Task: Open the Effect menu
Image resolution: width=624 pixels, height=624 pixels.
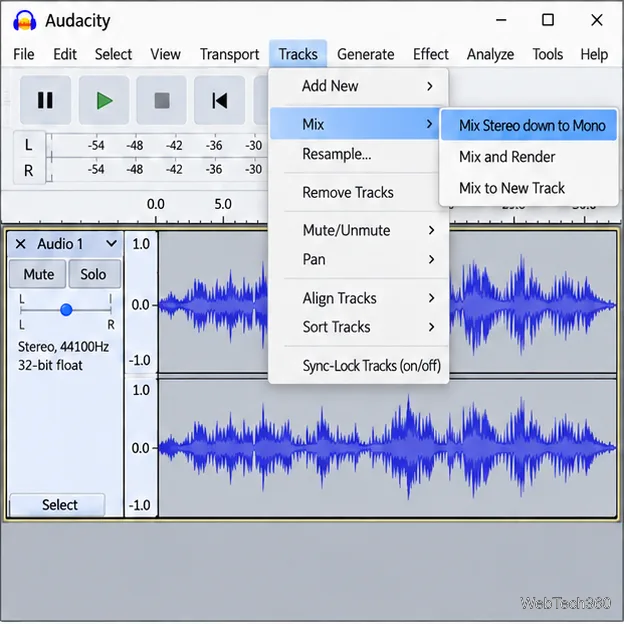Action: (431, 54)
